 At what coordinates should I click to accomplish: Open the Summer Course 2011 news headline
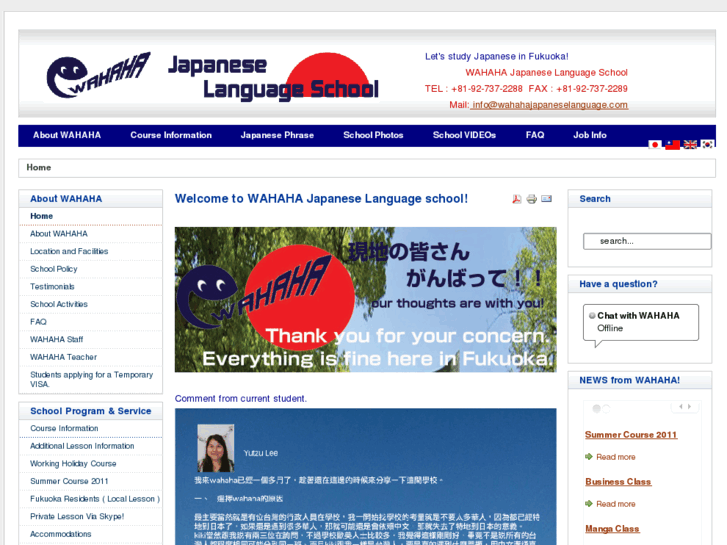coord(631,435)
